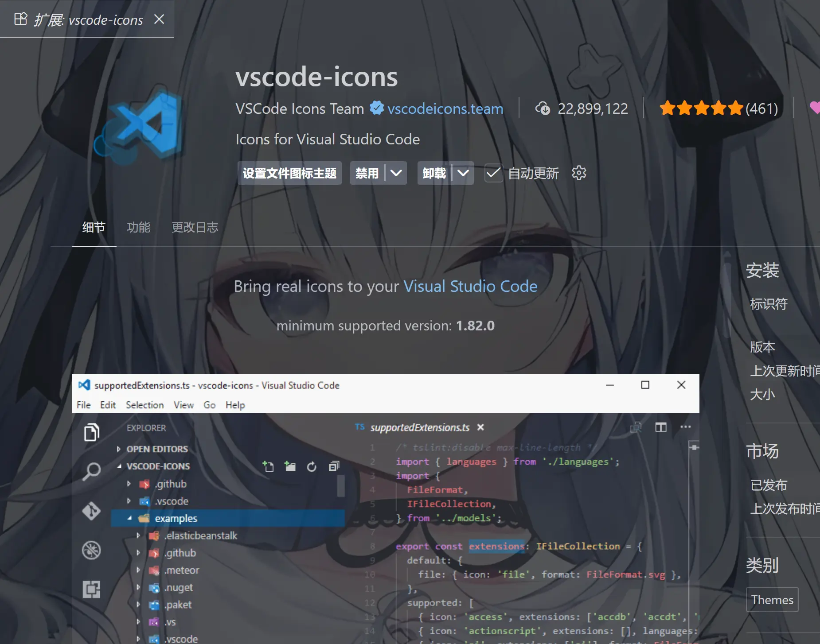Click the 版本 label in sidebar
The width and height of the screenshot is (820, 644).
tap(762, 347)
